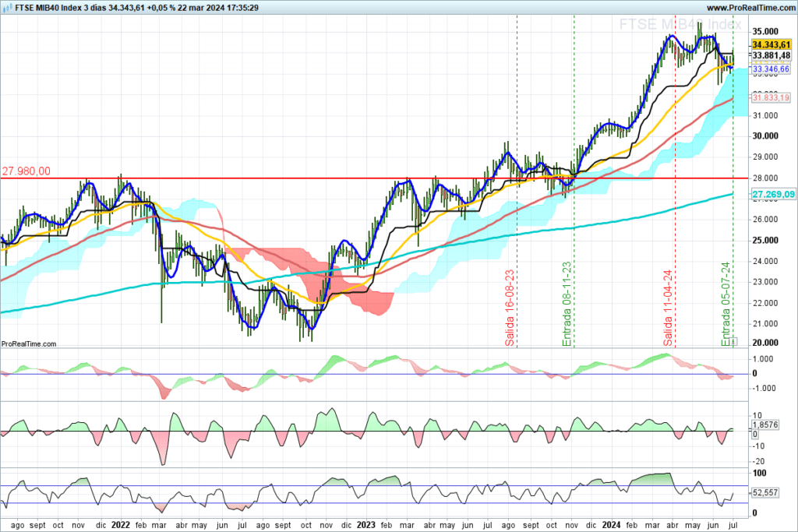The width and height of the screenshot is (798, 532).
Task: Click the 26.000 price axis label
Action: 765,219
